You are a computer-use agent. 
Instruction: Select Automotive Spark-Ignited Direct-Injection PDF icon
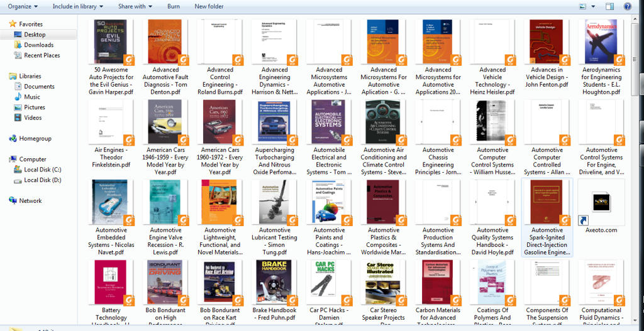[547, 203]
